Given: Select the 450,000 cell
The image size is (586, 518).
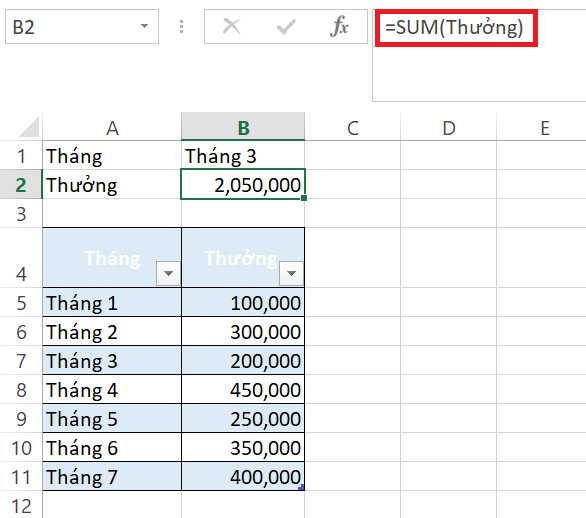Looking at the screenshot, I should 243,389.
